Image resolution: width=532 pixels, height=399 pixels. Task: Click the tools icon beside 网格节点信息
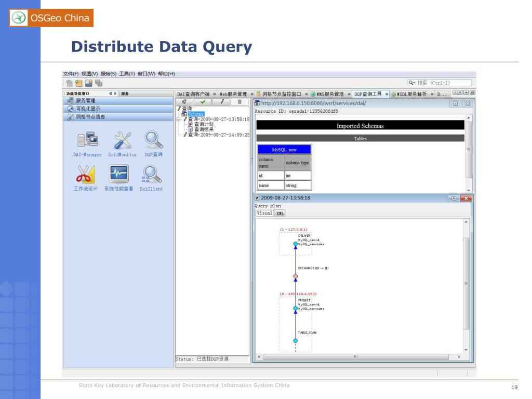[x=70, y=117]
